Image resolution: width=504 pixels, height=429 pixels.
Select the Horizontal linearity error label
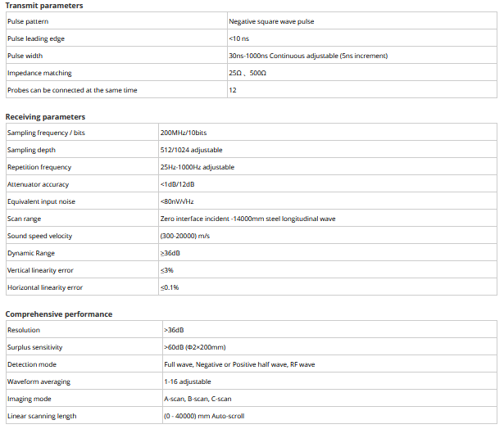45,287
